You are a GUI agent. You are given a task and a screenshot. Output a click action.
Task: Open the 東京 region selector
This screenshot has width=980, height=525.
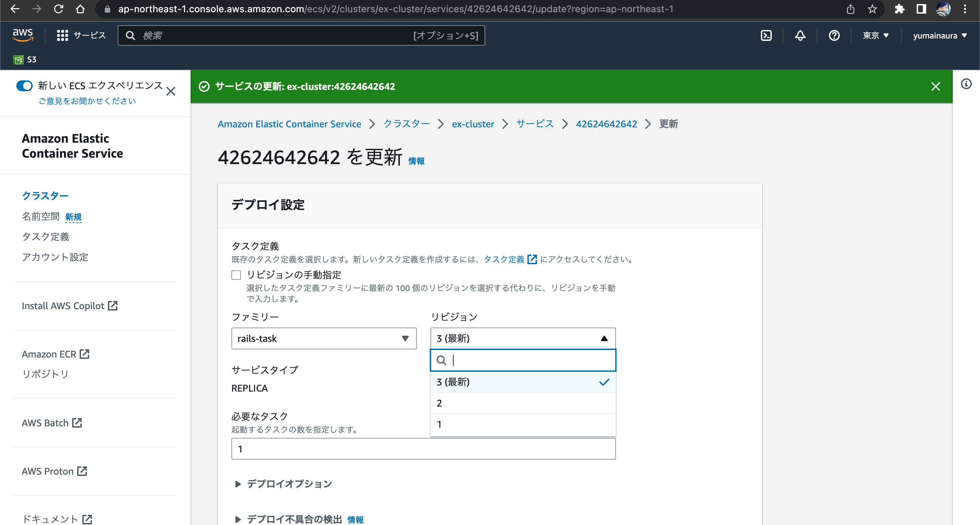point(876,35)
